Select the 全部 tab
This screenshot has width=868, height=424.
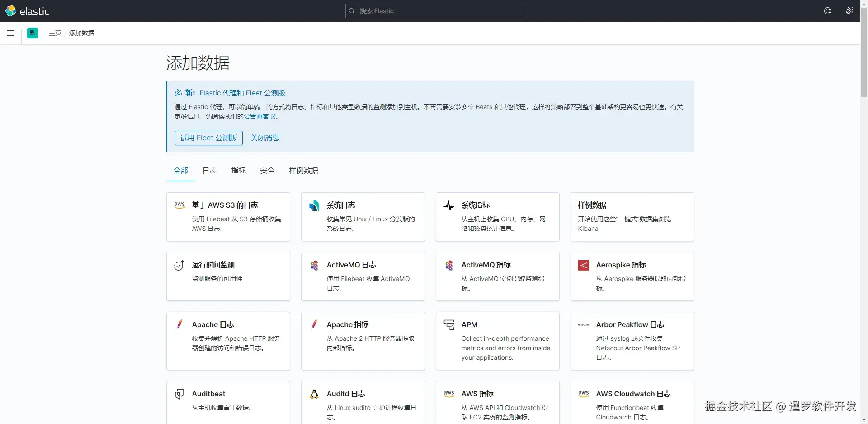coord(181,171)
